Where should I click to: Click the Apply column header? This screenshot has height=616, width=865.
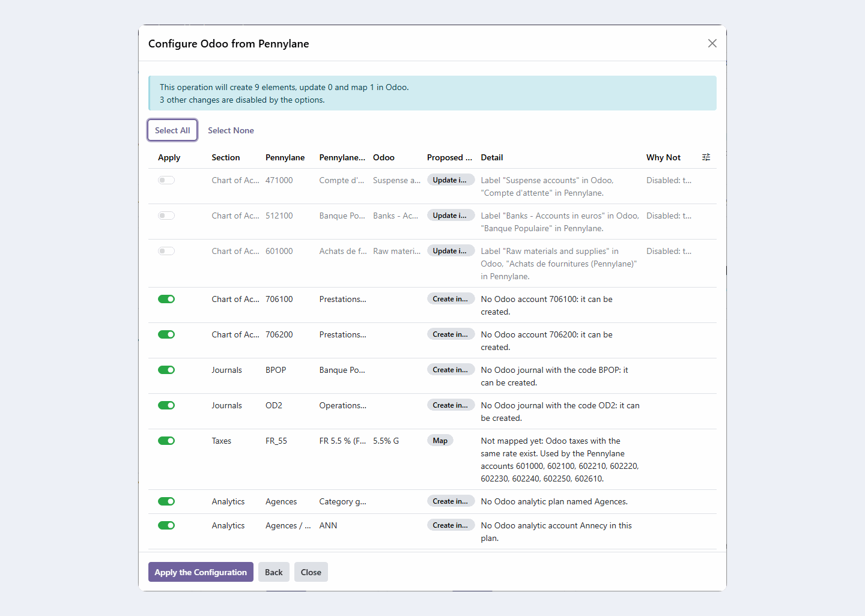click(x=169, y=157)
